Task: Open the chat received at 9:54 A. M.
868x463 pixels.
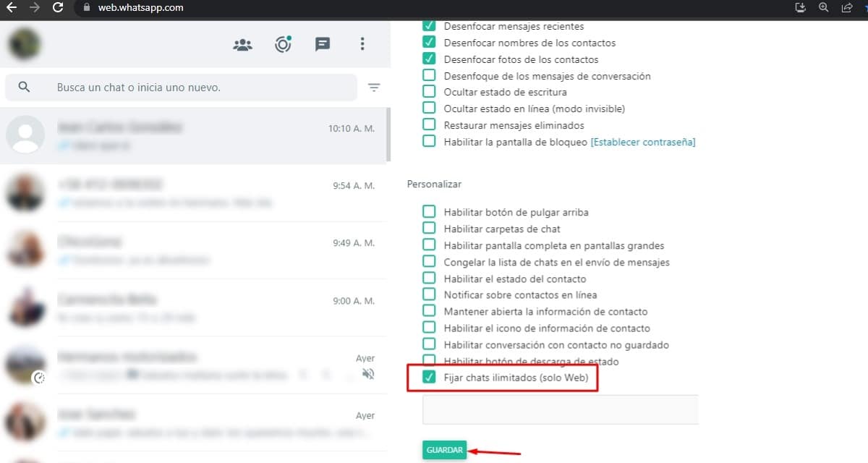Action: (x=194, y=192)
